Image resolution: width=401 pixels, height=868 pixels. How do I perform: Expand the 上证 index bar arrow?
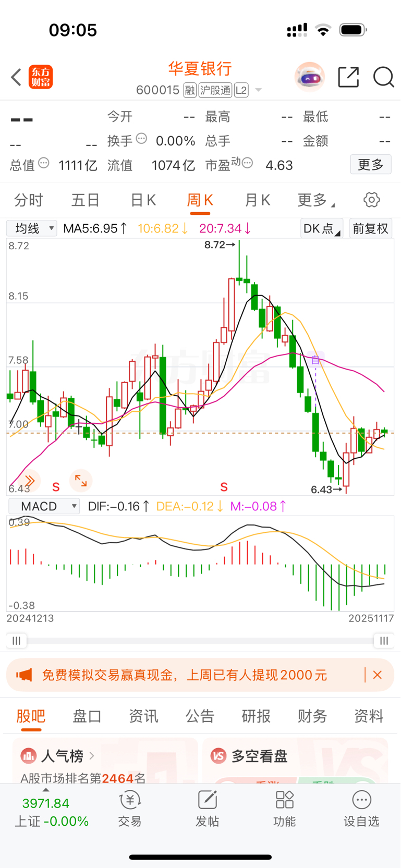click(x=46, y=790)
